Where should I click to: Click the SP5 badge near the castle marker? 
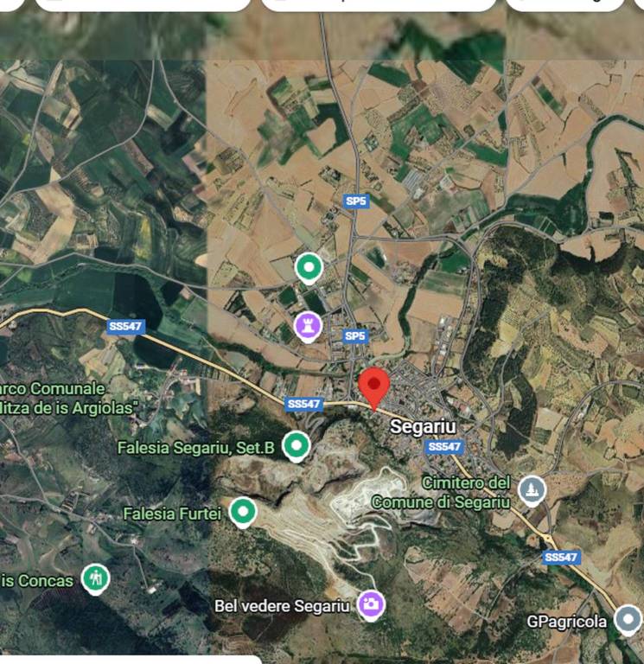[x=354, y=335]
